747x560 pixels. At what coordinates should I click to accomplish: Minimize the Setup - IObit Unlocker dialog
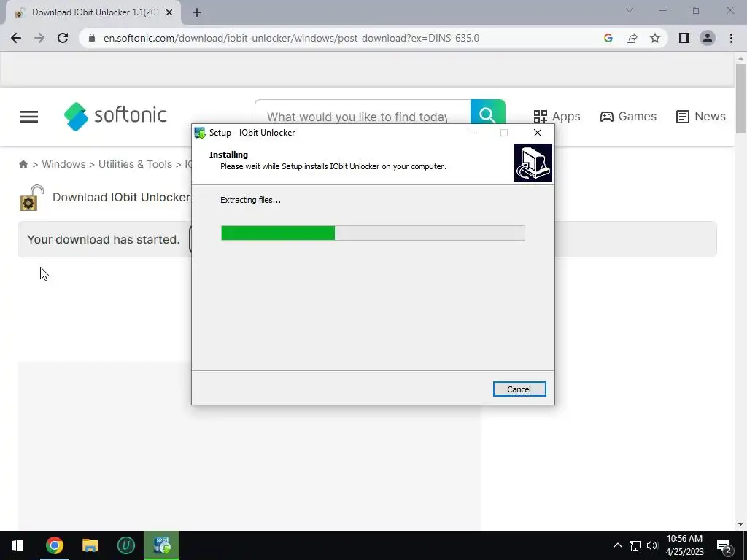pyautogui.click(x=471, y=133)
